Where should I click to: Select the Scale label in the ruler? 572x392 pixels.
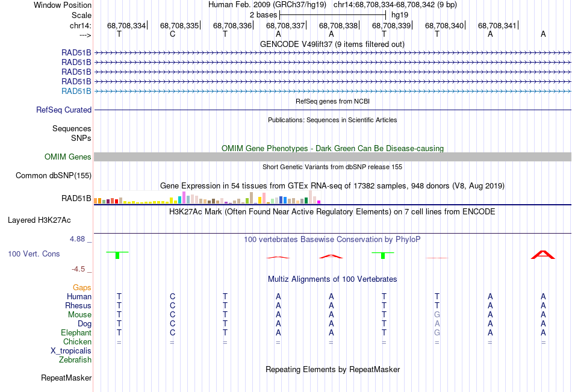[x=81, y=15]
